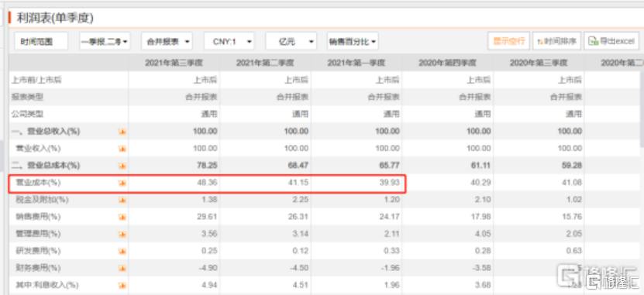Click the 41.08 cell
Viewport: 644px width, 295px height.
[573, 183]
